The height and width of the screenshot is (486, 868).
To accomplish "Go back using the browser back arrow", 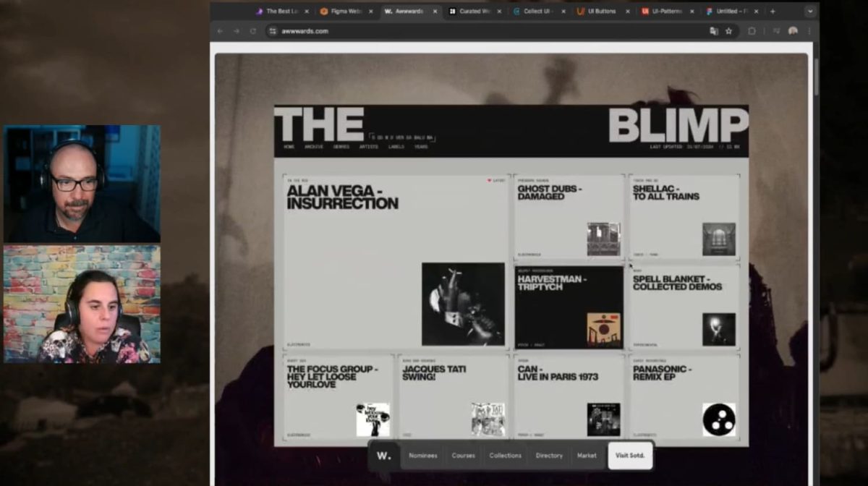I will pyautogui.click(x=221, y=31).
